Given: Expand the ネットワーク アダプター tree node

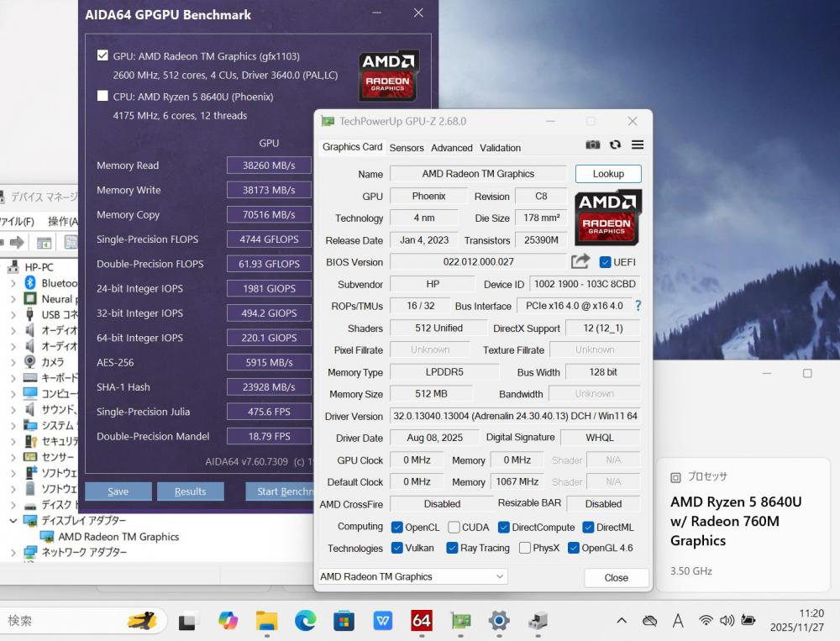Looking at the screenshot, I should pyautogui.click(x=13, y=552).
